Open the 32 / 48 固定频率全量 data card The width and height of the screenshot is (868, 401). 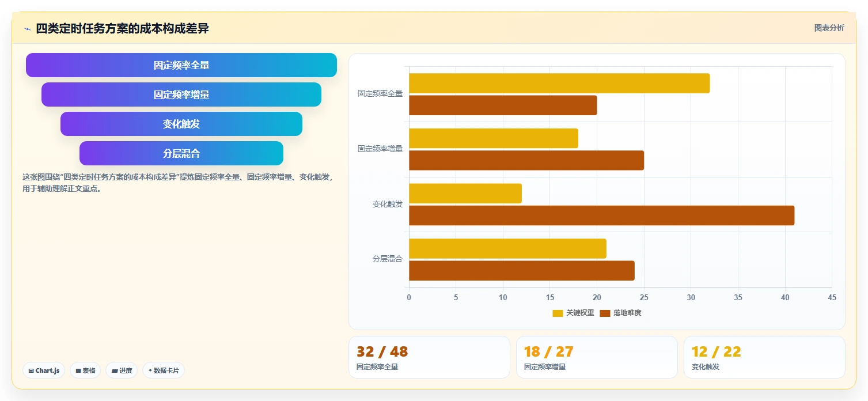(x=429, y=357)
